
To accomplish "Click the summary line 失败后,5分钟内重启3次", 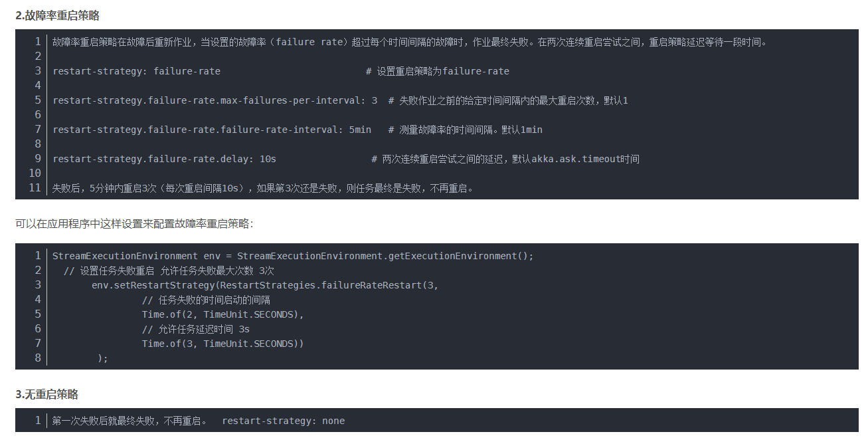I will 264,188.
